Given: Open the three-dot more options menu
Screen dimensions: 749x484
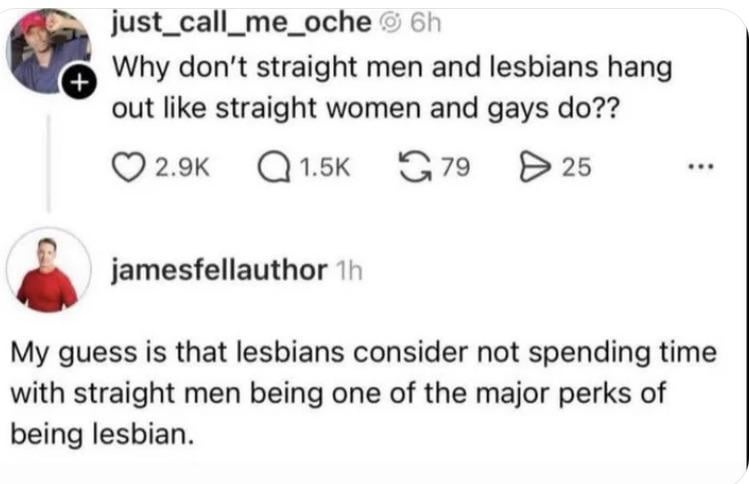Looking at the screenshot, I should (x=700, y=167).
